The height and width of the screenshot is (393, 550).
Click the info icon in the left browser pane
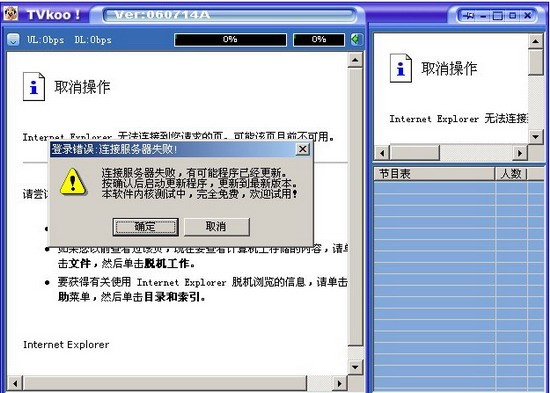pyautogui.click(x=34, y=86)
